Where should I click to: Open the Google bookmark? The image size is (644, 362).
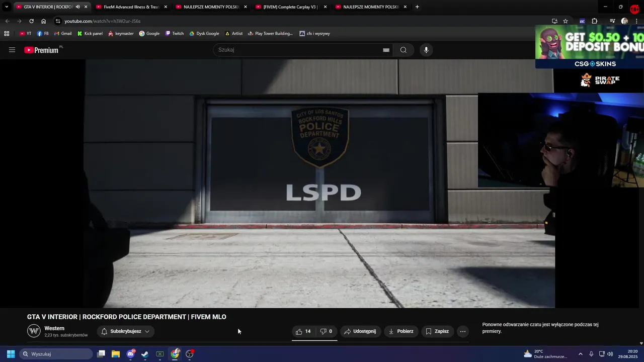click(149, 34)
